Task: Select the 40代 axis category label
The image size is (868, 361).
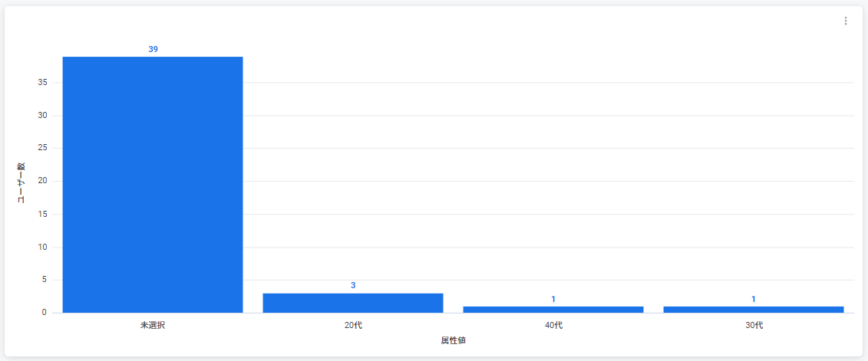Action: (x=553, y=325)
